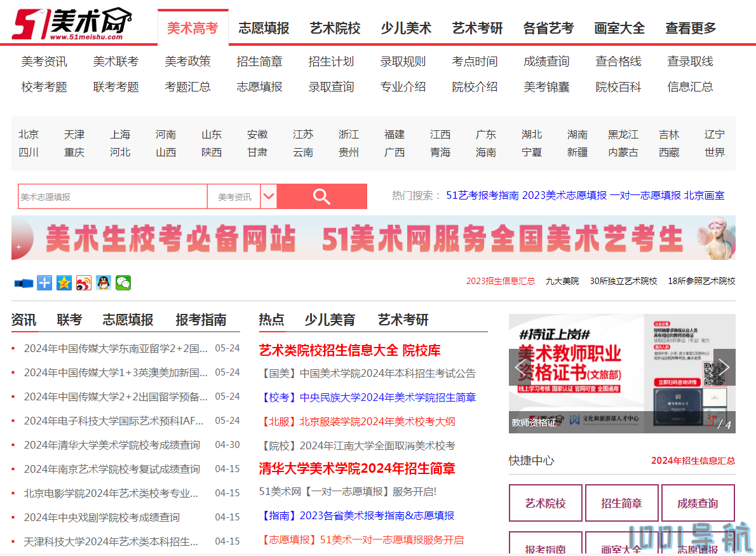Click the 51美术网 logo

(x=72, y=24)
